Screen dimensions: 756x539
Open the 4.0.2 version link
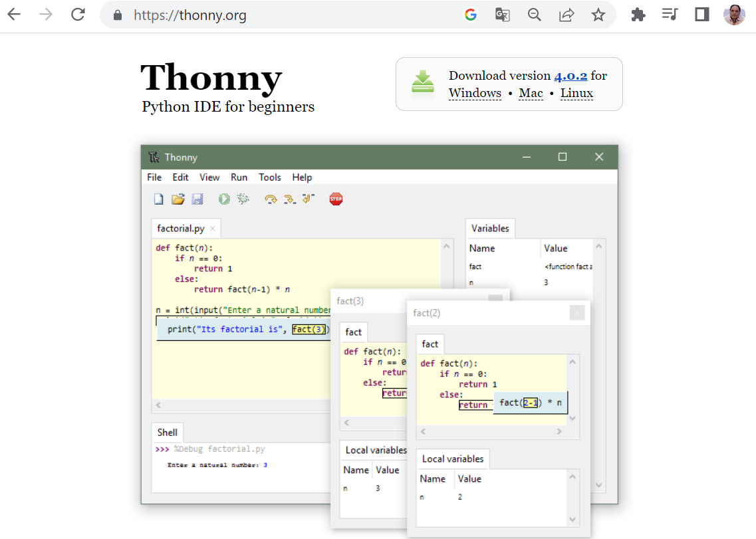point(570,76)
